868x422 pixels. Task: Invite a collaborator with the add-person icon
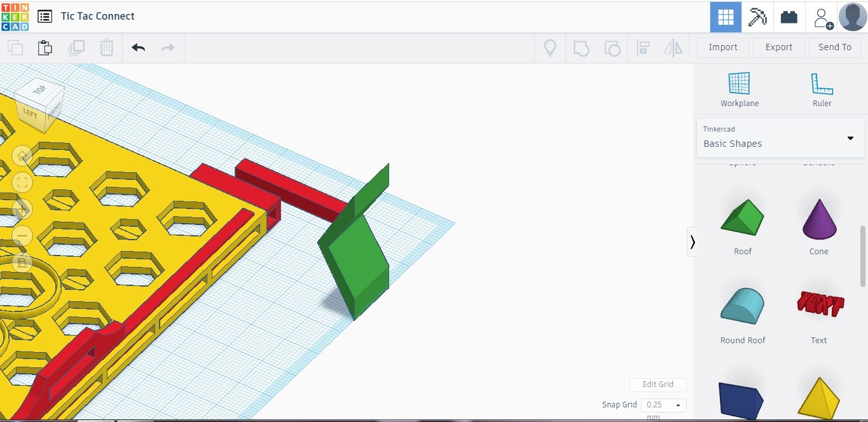click(x=822, y=17)
